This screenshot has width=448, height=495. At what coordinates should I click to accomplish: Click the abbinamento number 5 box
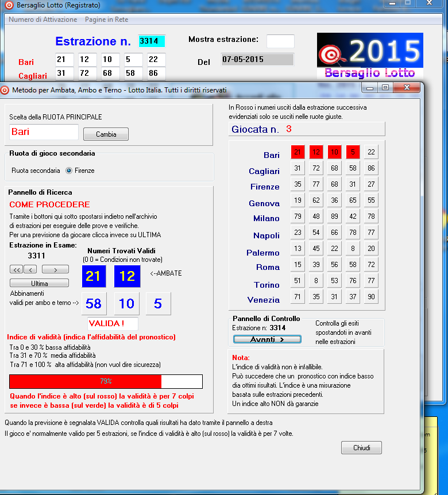(158, 304)
